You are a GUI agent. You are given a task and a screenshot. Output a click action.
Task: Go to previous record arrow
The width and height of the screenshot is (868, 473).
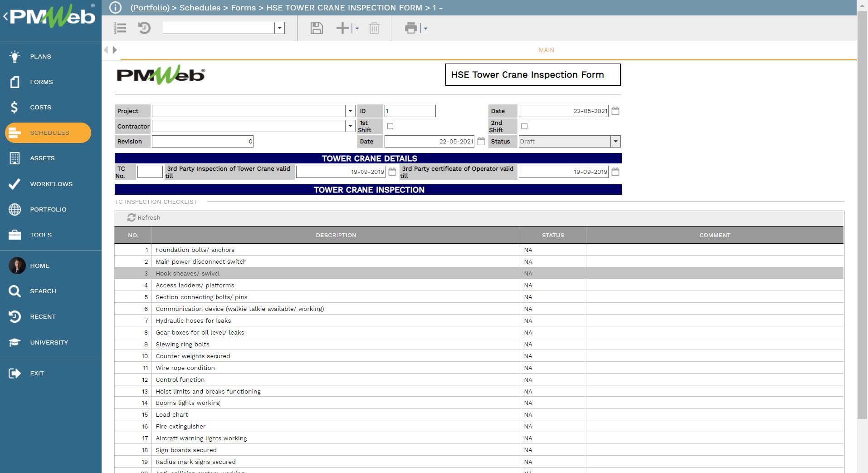click(106, 50)
